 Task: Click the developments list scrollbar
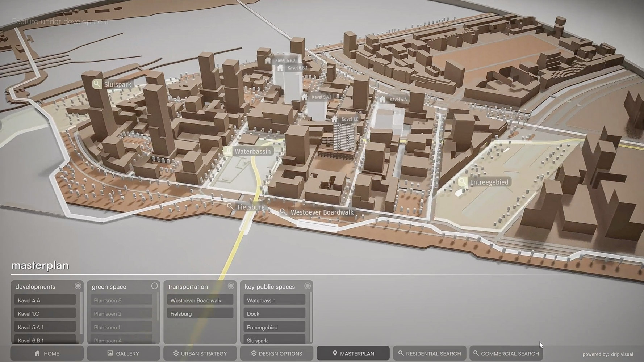coord(81,313)
